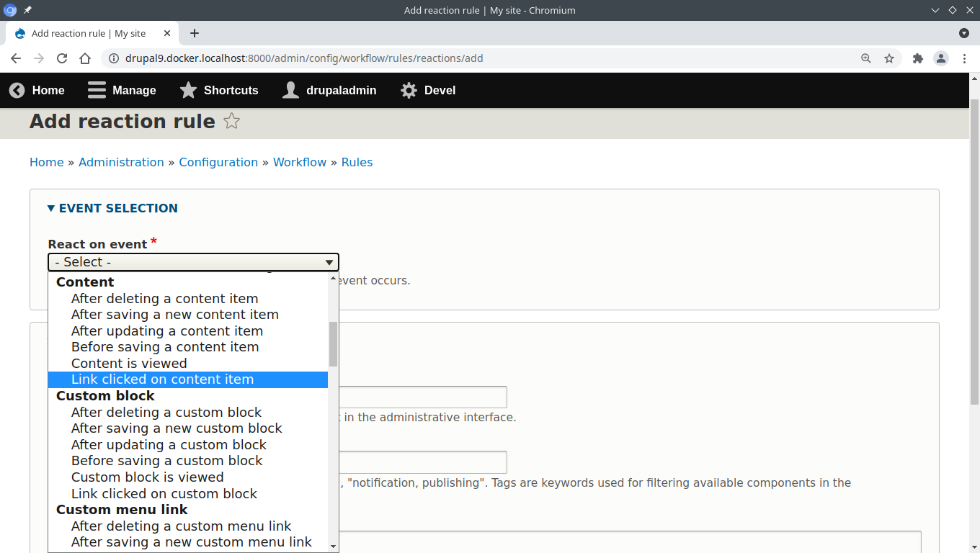Open the browser extensions puzzle icon

tap(917, 58)
